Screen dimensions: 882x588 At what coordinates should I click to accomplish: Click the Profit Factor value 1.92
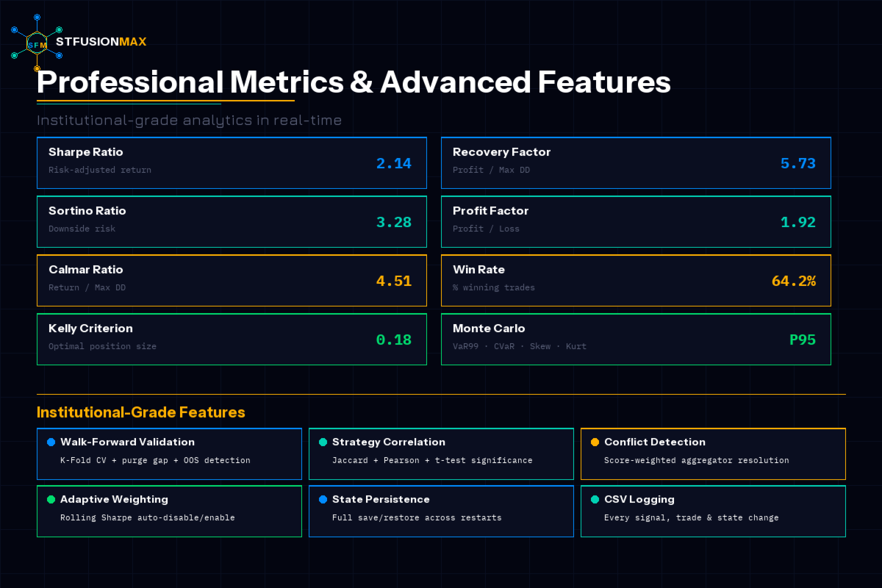(x=798, y=222)
